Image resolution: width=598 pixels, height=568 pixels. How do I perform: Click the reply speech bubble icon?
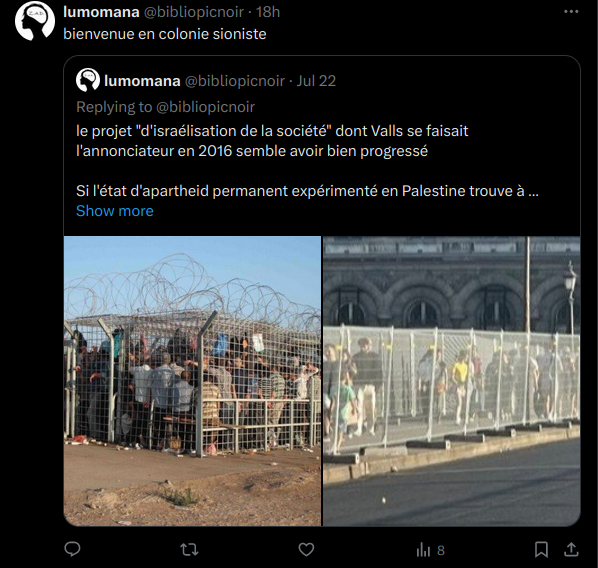(72, 549)
